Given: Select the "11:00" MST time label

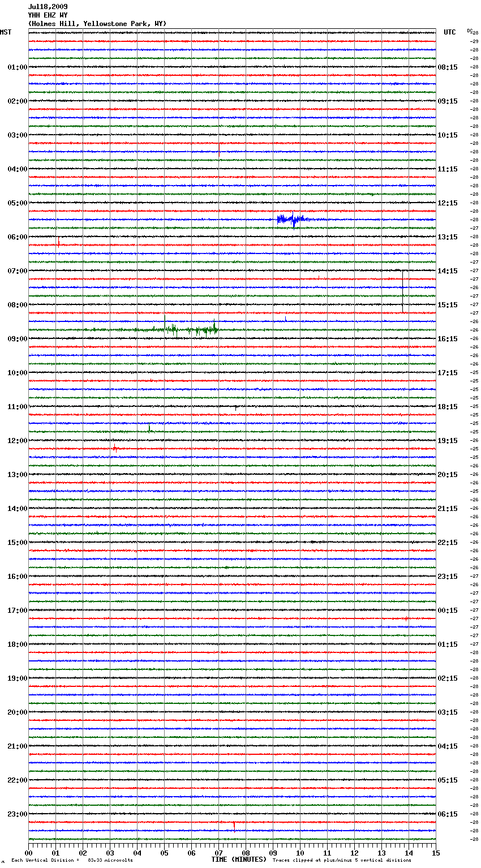Looking at the screenshot, I should pos(18,407).
